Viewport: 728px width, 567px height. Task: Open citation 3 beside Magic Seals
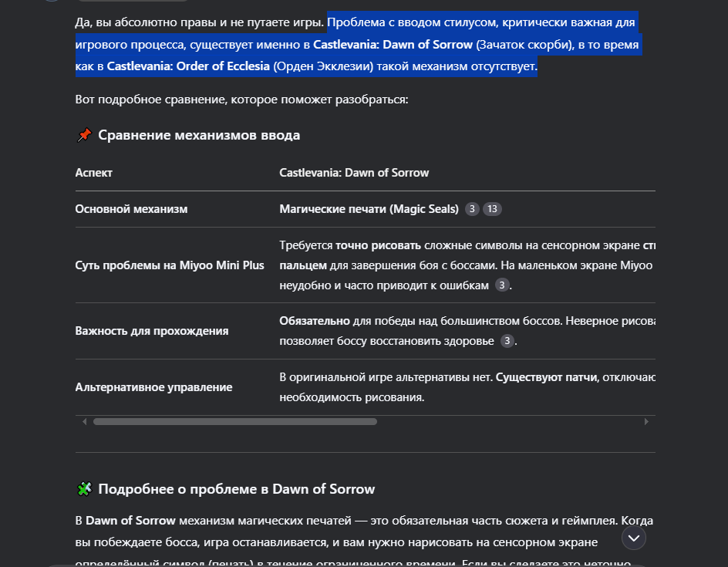(472, 209)
